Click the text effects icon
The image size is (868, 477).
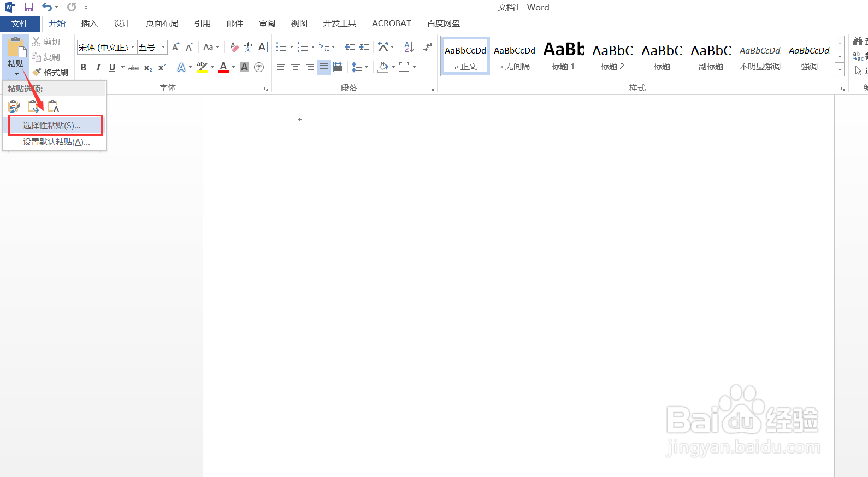(181, 68)
